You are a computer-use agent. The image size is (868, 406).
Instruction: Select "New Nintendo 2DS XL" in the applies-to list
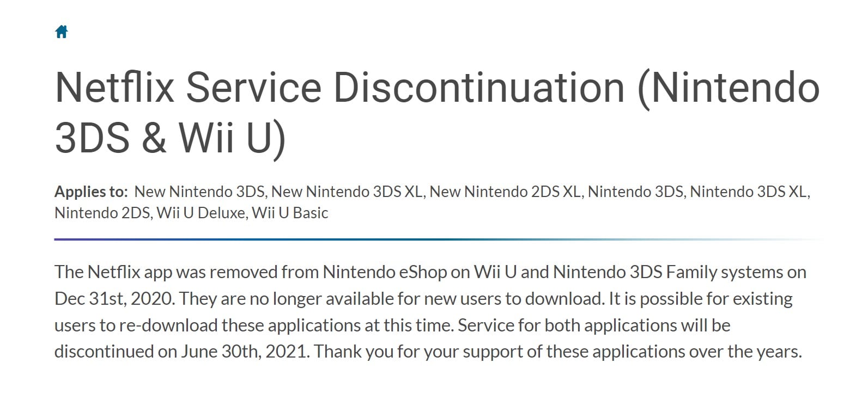click(505, 192)
